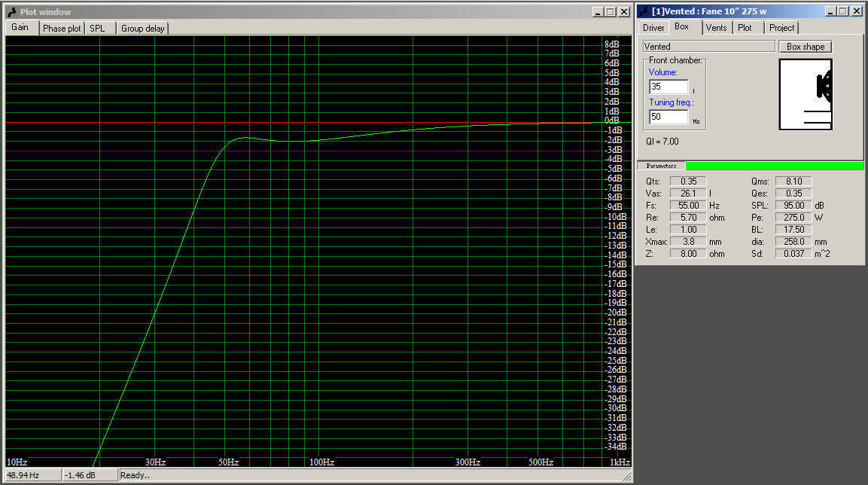868x485 pixels.
Task: Click the Z value 8.00
Action: pyautogui.click(x=688, y=254)
